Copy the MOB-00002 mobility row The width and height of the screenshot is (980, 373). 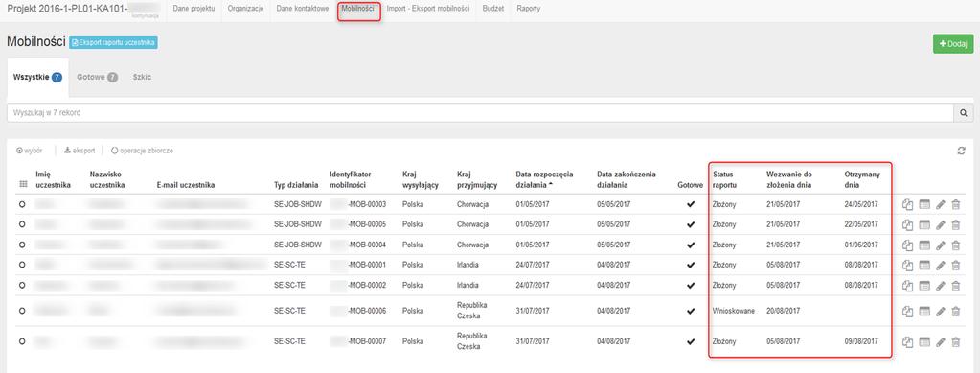[x=908, y=286]
